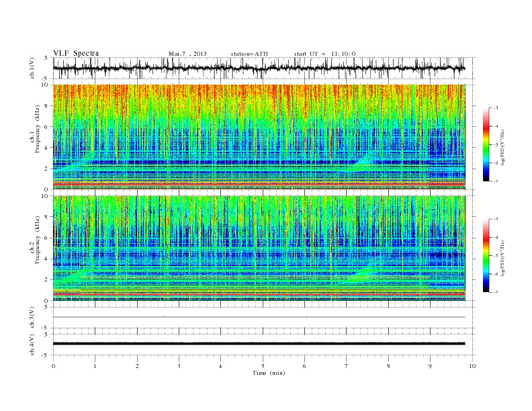The image size is (532, 411).
Task: Click inside the ch.2 spectrogram panel
Action: (259, 248)
